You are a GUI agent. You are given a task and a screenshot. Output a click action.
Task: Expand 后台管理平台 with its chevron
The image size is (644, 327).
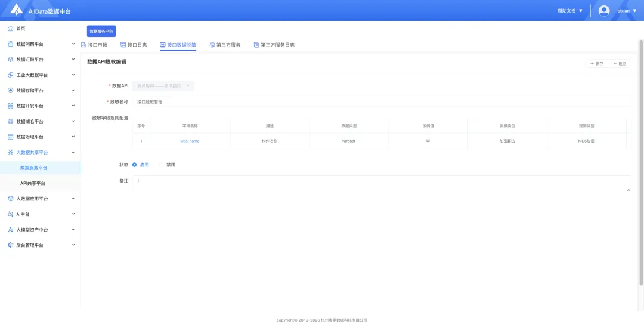(73, 245)
